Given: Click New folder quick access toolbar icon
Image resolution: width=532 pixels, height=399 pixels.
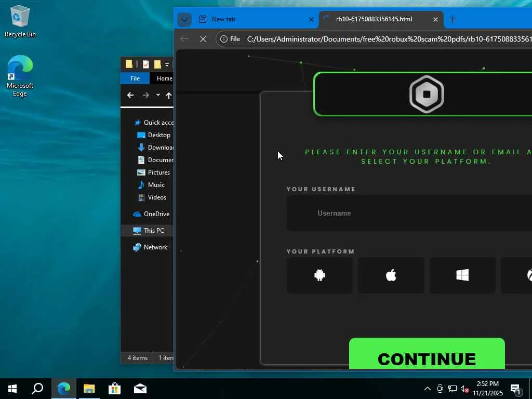Looking at the screenshot, I should [x=157, y=64].
